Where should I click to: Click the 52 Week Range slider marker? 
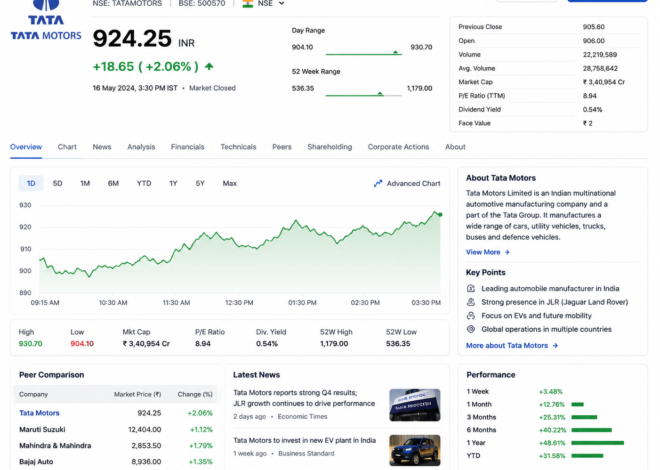pos(380,93)
